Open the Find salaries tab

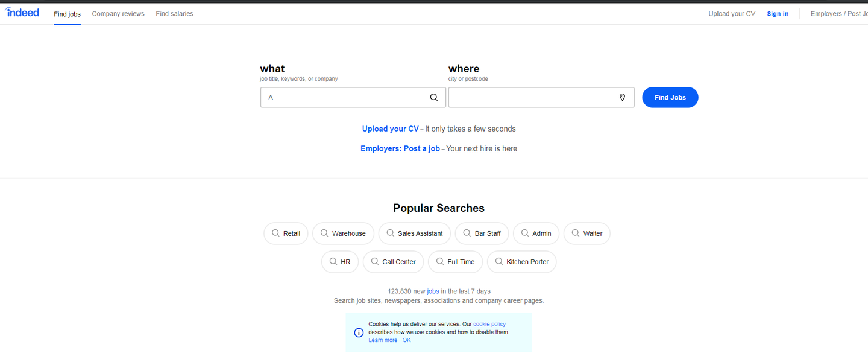[174, 14]
